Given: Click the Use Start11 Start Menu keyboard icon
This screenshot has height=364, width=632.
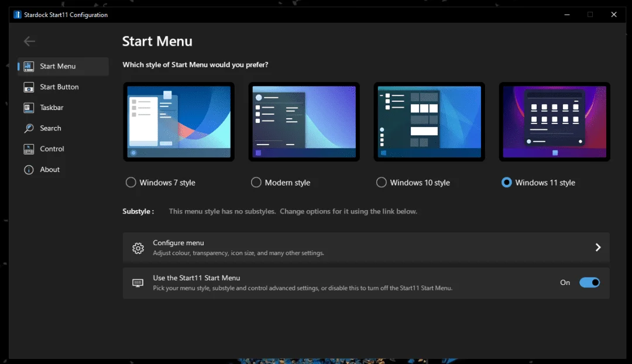Looking at the screenshot, I should click(138, 283).
